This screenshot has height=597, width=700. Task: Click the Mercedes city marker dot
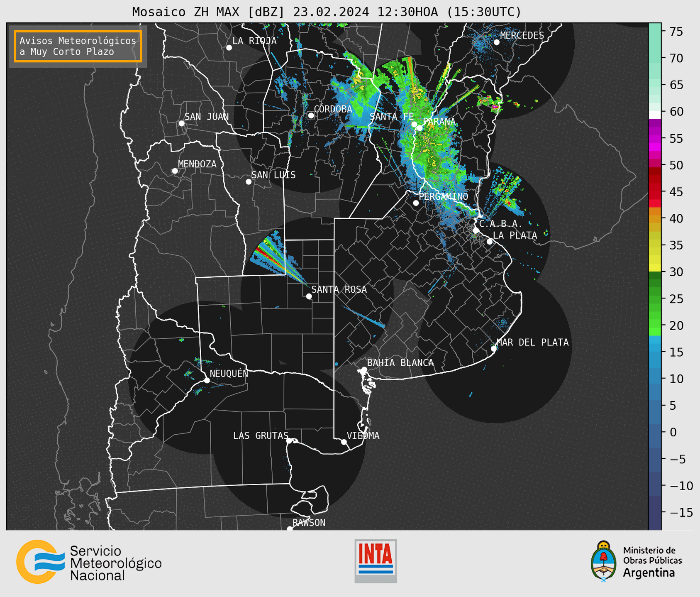click(x=496, y=42)
